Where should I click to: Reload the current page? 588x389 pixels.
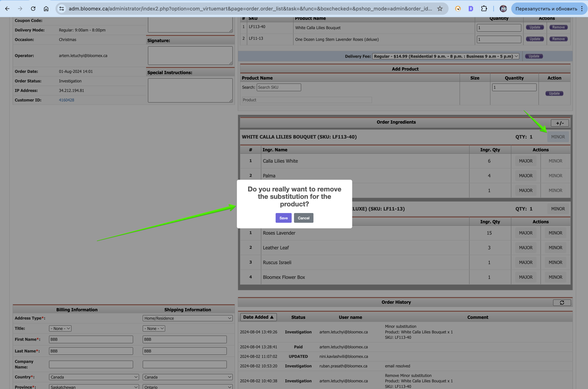point(33,9)
